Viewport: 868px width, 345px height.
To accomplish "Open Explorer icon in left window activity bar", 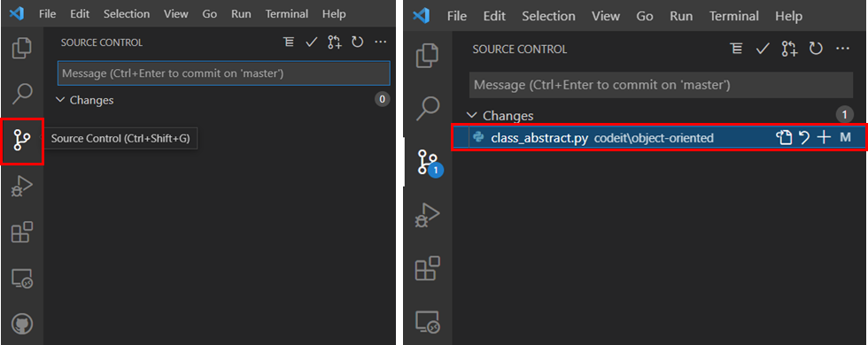I will [21, 48].
